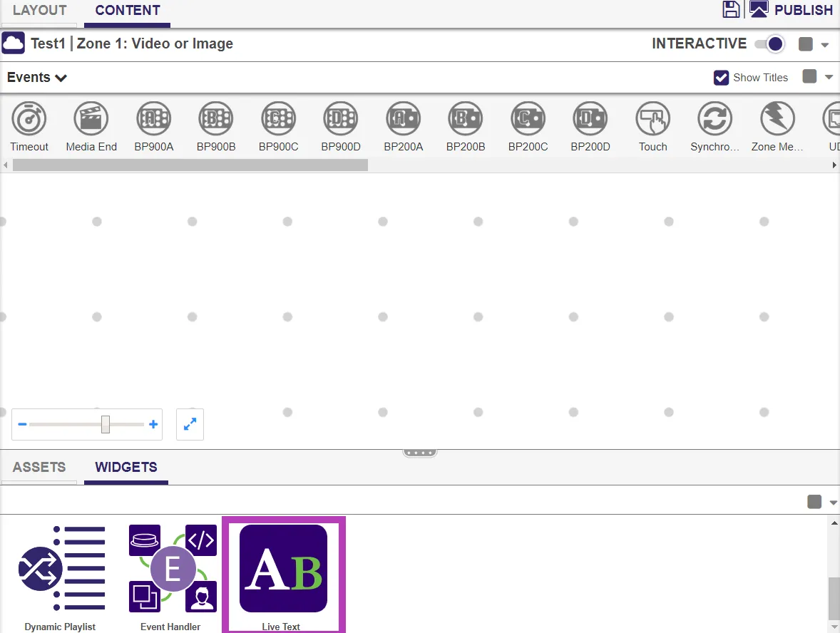Click the PUBLISH text button

tap(804, 10)
